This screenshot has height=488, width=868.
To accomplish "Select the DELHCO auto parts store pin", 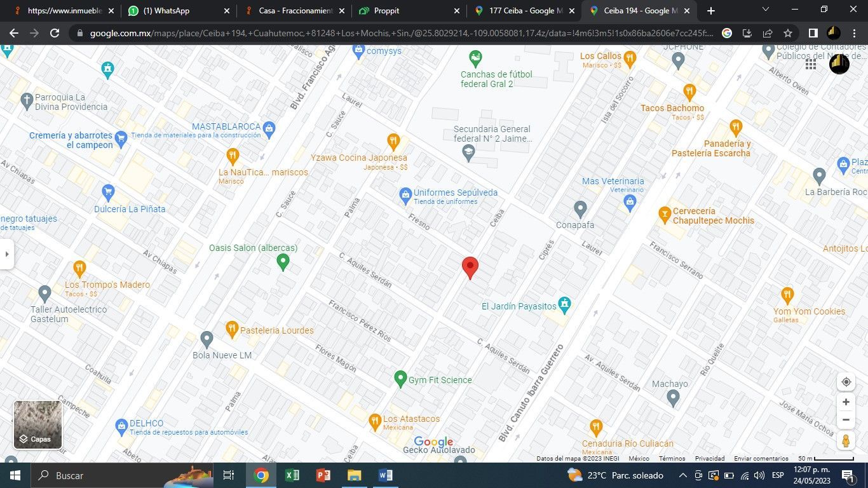I will point(121,427).
